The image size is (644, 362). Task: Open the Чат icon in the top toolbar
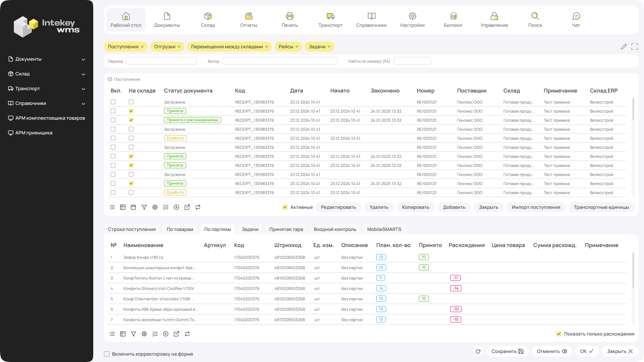click(x=576, y=19)
